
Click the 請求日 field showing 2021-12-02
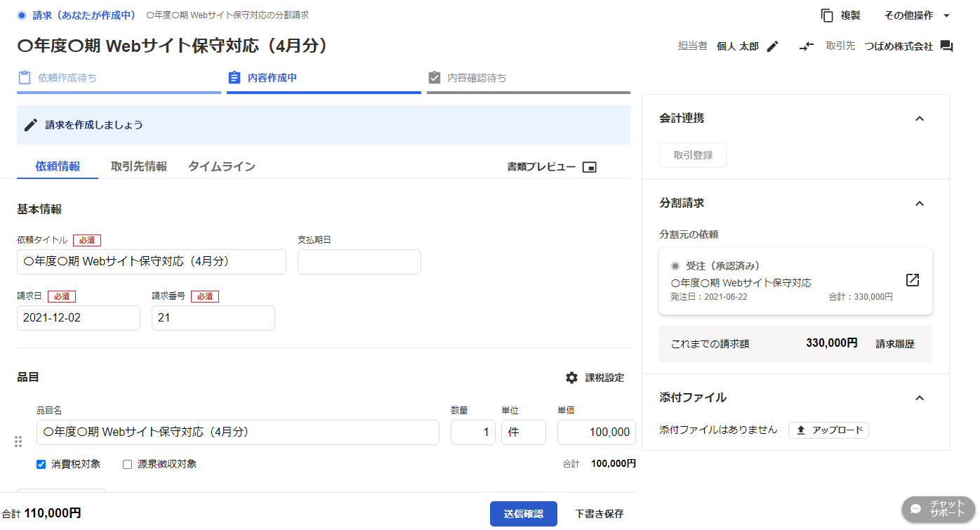pos(79,318)
